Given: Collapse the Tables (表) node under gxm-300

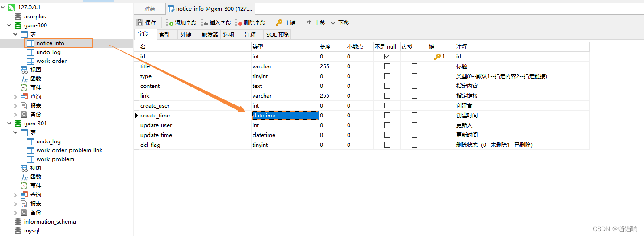Looking at the screenshot, I should pyautogui.click(x=16, y=34).
